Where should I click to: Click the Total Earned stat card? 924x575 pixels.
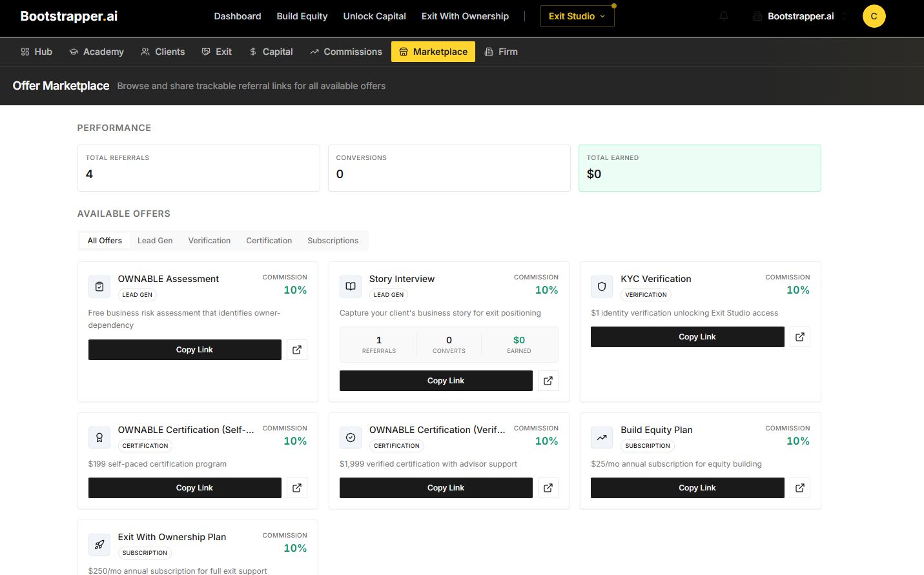[700, 168]
